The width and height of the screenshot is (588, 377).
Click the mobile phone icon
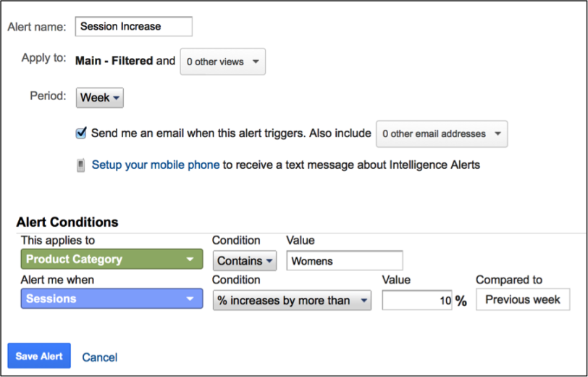[80, 165]
